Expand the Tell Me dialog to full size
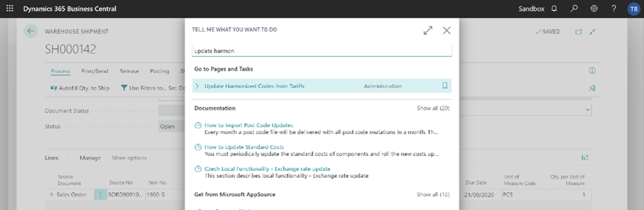 pos(428,30)
